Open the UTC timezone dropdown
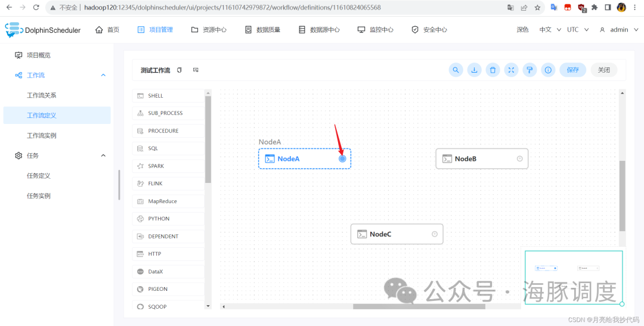Screen dimensions: 644x326 (578, 30)
